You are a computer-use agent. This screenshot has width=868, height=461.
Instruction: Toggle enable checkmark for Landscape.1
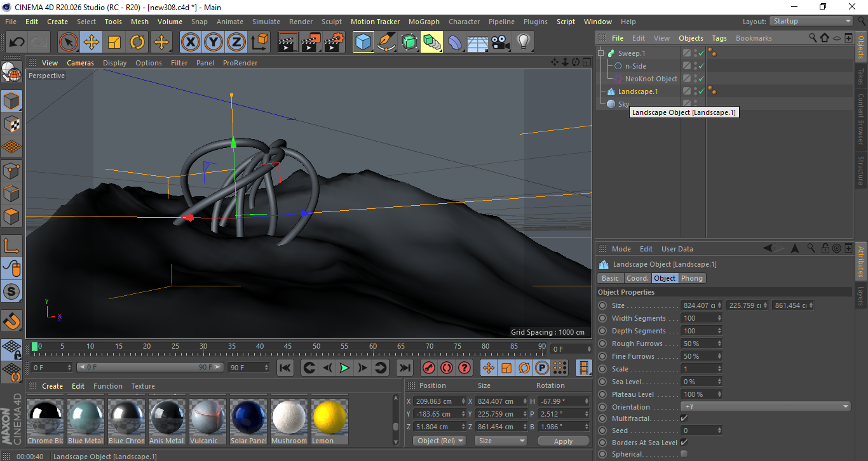click(x=701, y=91)
